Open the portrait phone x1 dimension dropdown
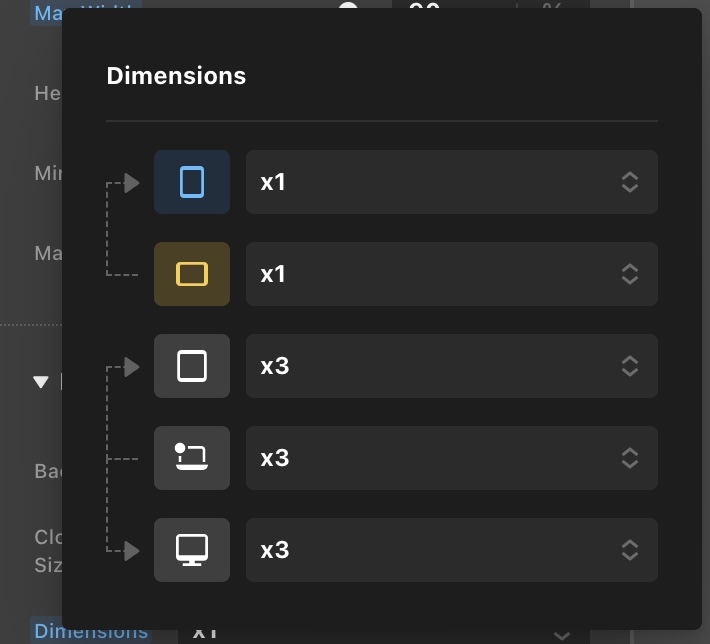Image resolution: width=710 pixels, height=644 pixels. coord(451,182)
